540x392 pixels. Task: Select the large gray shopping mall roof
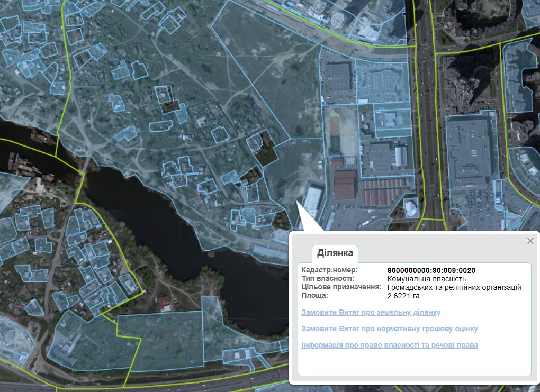pyautogui.click(x=471, y=151)
